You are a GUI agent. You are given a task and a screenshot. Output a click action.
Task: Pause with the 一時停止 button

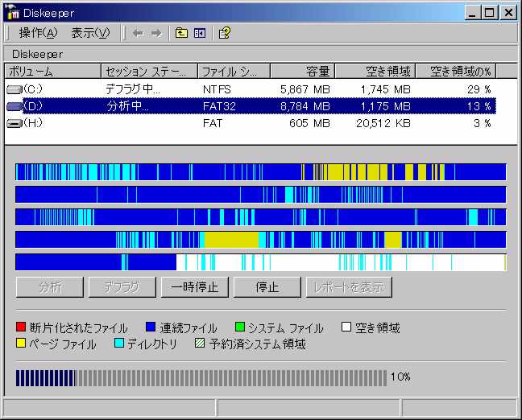pyautogui.click(x=195, y=287)
